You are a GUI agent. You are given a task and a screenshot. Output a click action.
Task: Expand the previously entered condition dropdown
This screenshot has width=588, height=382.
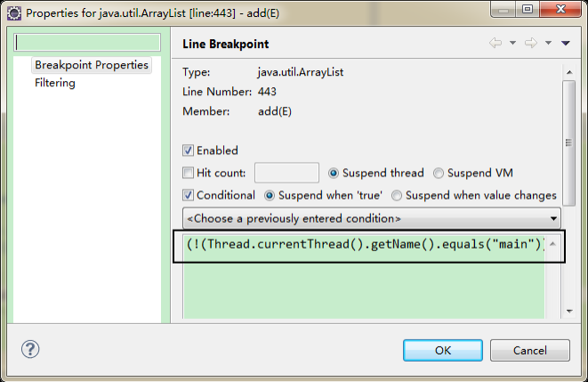554,218
